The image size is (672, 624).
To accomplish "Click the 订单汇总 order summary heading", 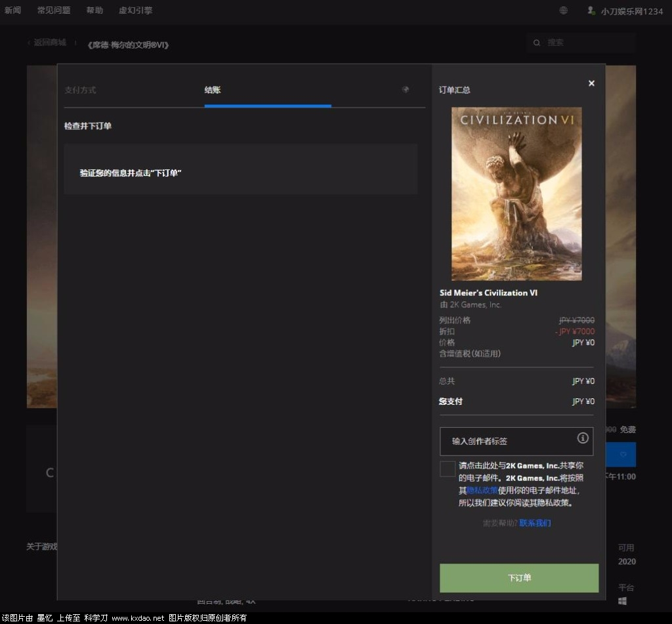I will click(x=454, y=90).
